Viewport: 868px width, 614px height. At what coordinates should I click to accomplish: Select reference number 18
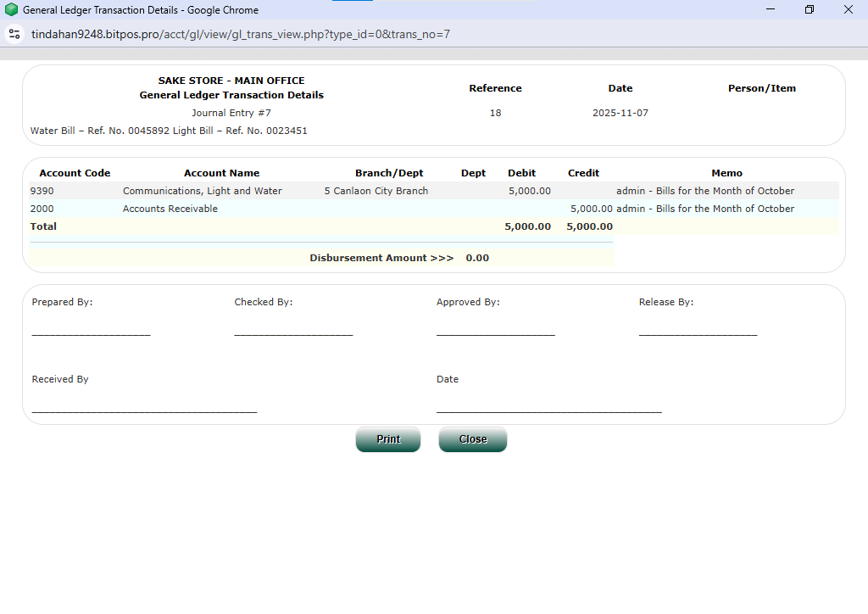coord(495,113)
